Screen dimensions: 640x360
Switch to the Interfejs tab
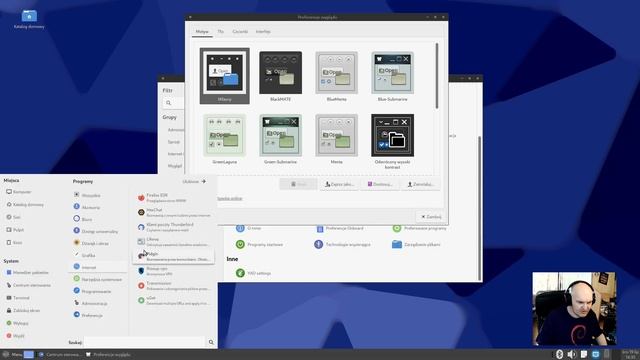click(263, 31)
